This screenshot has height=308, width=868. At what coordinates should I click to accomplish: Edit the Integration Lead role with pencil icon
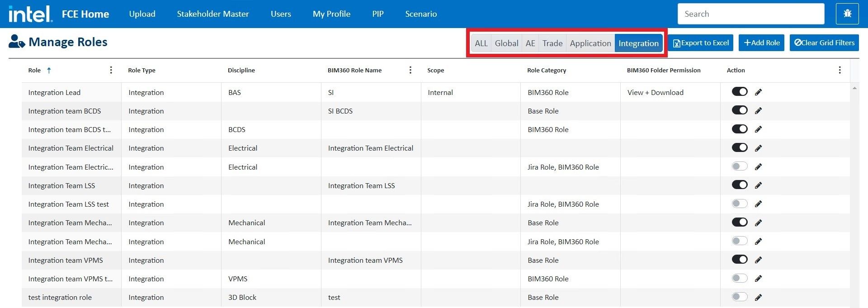point(758,92)
